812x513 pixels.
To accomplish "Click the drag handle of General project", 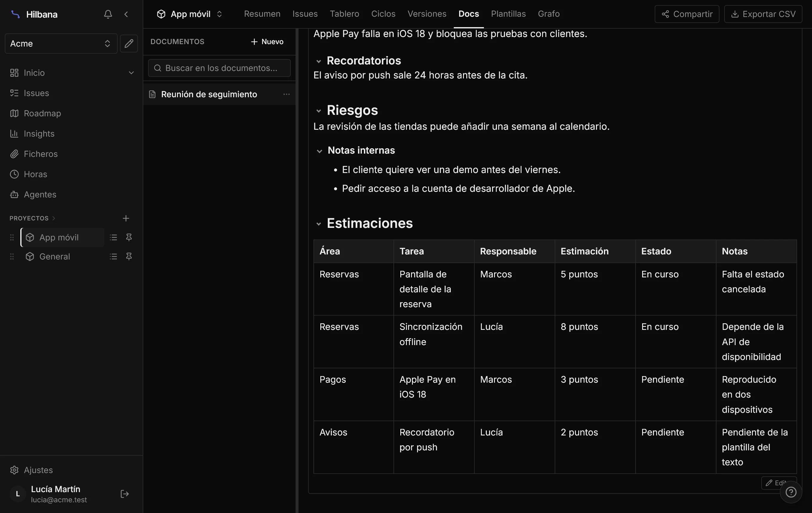I will [x=12, y=257].
